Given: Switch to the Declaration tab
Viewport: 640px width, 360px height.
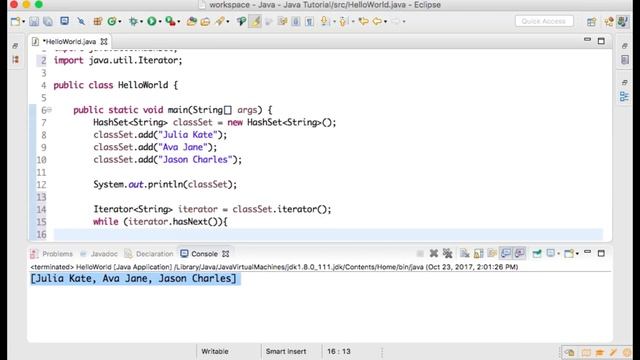Looking at the screenshot, I should (x=149, y=253).
